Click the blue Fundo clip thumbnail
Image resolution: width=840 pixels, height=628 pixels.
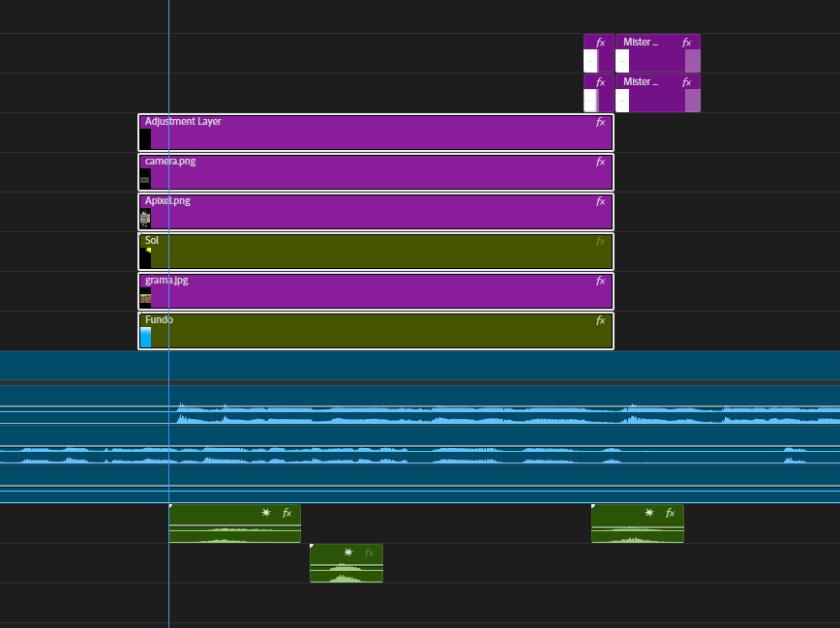coord(145,337)
